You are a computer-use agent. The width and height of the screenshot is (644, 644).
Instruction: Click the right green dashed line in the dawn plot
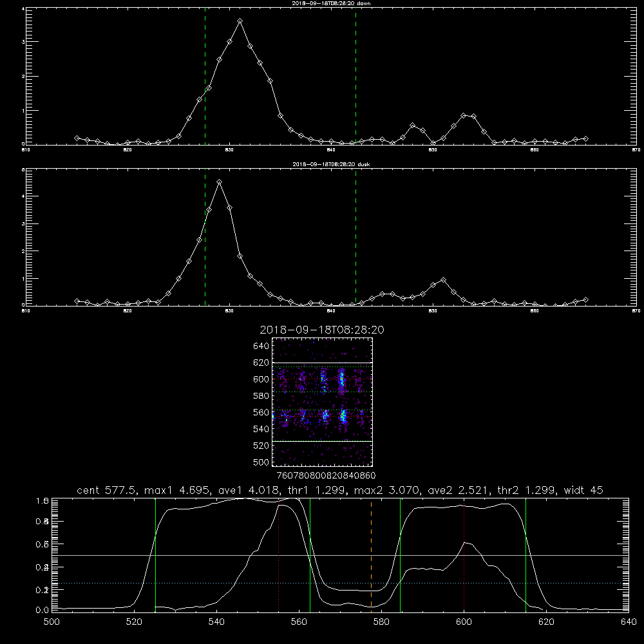pos(355,76)
